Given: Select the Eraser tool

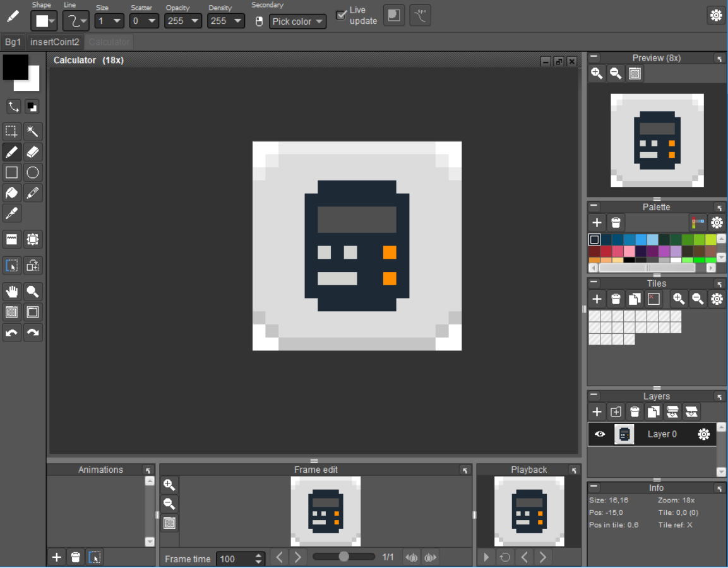Looking at the screenshot, I should (33, 152).
